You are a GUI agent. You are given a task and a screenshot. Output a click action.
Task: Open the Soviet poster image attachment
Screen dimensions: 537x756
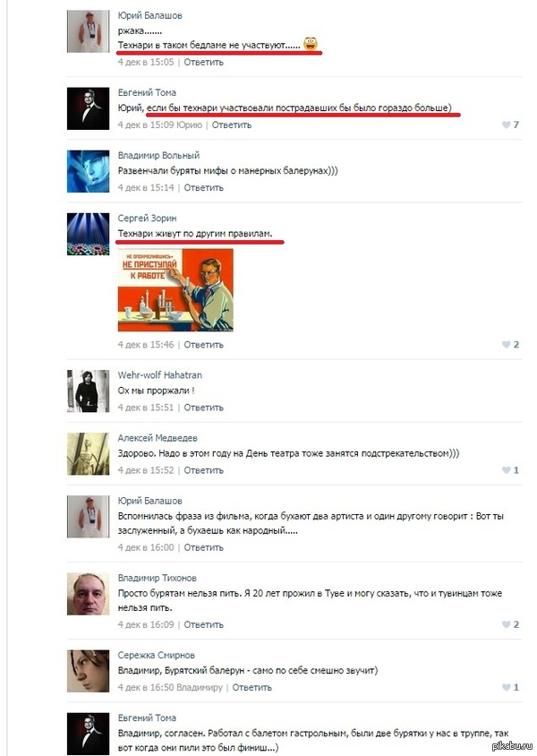point(175,289)
